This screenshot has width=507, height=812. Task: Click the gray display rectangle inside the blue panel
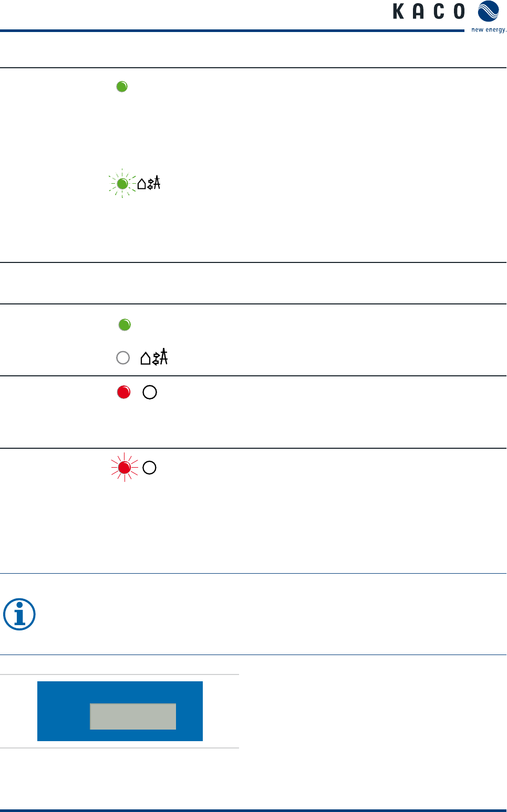pos(133,716)
